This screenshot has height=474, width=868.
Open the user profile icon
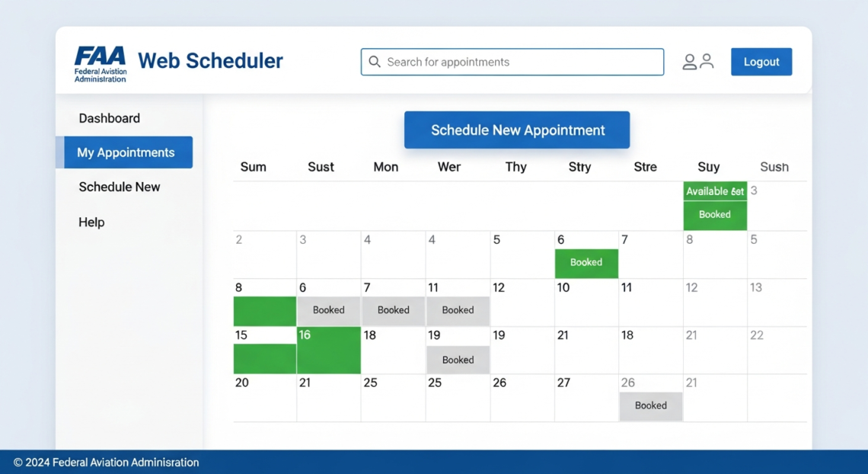pyautogui.click(x=698, y=62)
